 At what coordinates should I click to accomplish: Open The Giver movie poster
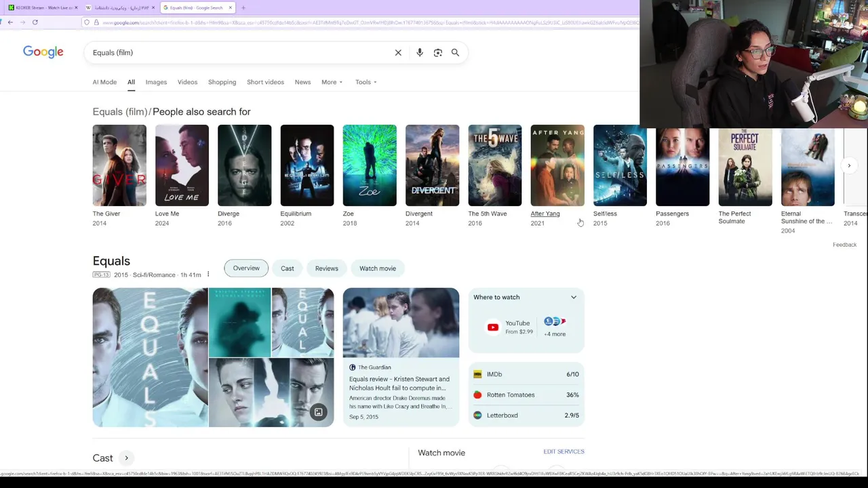(x=119, y=165)
